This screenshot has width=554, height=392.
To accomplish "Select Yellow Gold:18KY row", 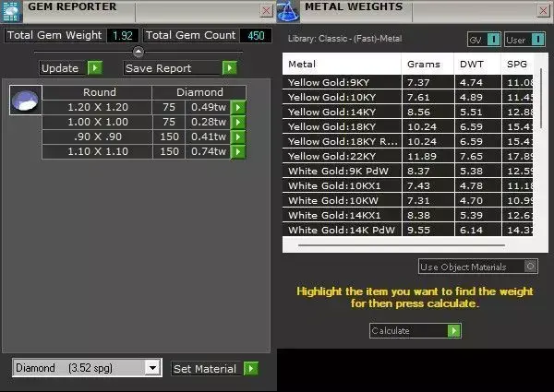I will pyautogui.click(x=408, y=126).
